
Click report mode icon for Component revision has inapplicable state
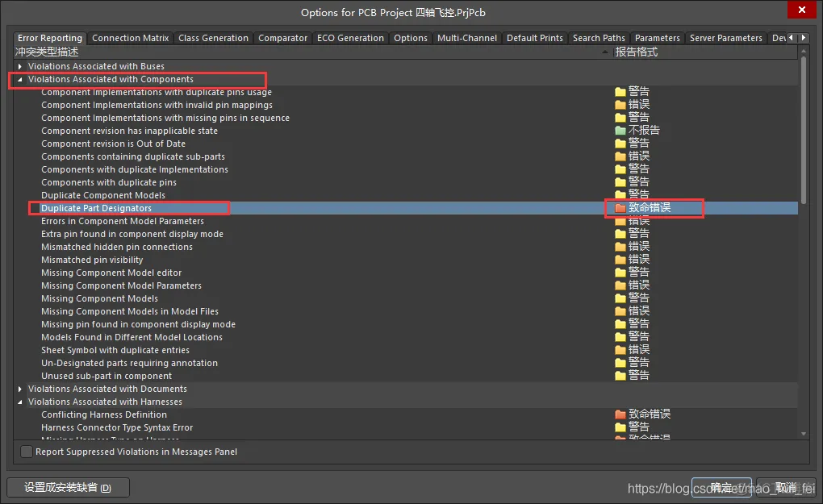coord(620,131)
